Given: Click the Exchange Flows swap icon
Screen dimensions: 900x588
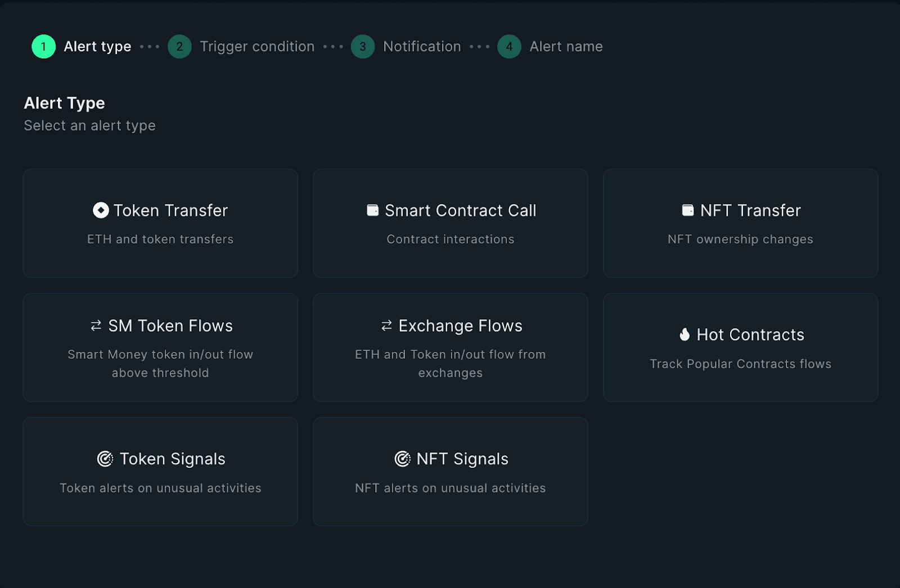Looking at the screenshot, I should 386,325.
